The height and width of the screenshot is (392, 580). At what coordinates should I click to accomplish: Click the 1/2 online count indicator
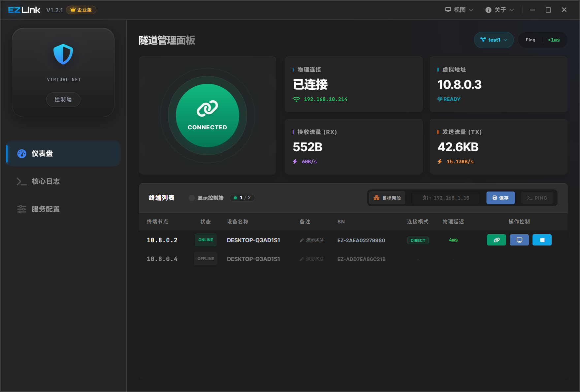pos(242,198)
